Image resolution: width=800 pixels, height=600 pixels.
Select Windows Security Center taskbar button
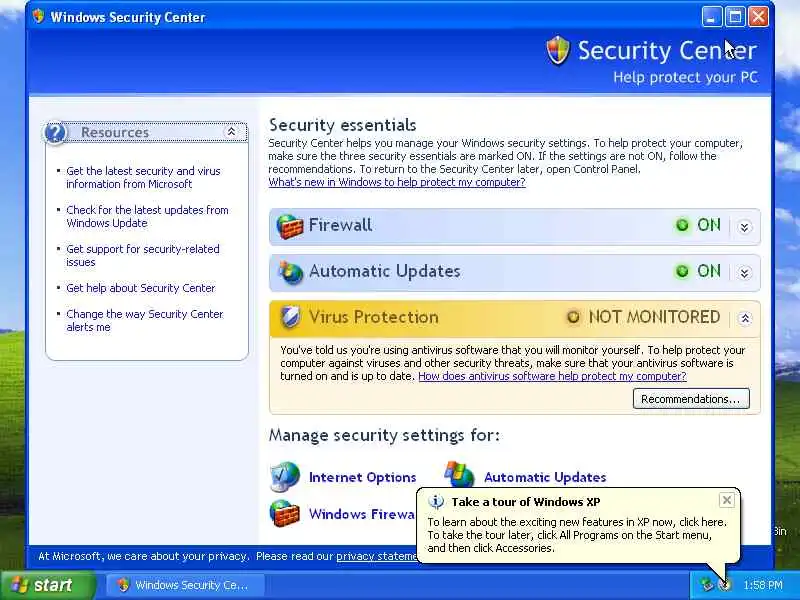pos(185,585)
